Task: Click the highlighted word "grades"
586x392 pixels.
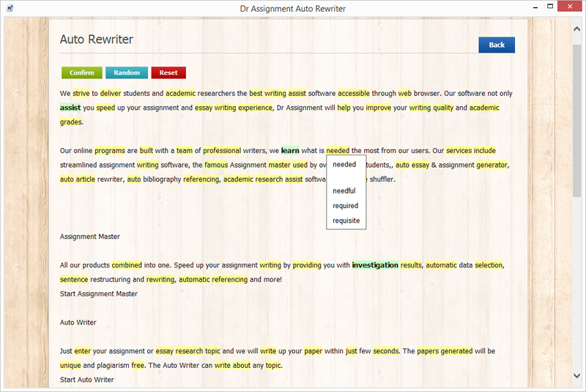Action: click(70, 122)
